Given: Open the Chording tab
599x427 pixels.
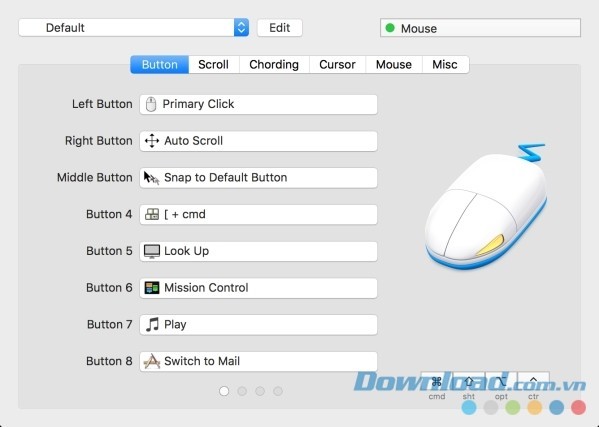Looking at the screenshot, I should coord(274,64).
